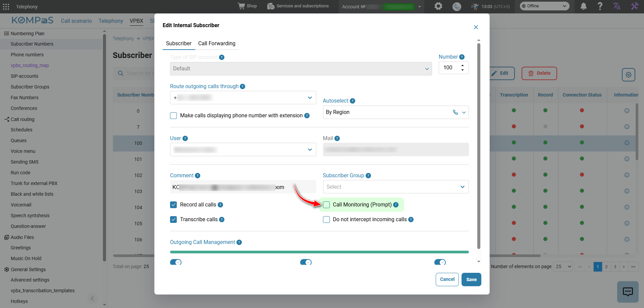
Task: Open Services and subscriptions icon
Action: tap(271, 6)
